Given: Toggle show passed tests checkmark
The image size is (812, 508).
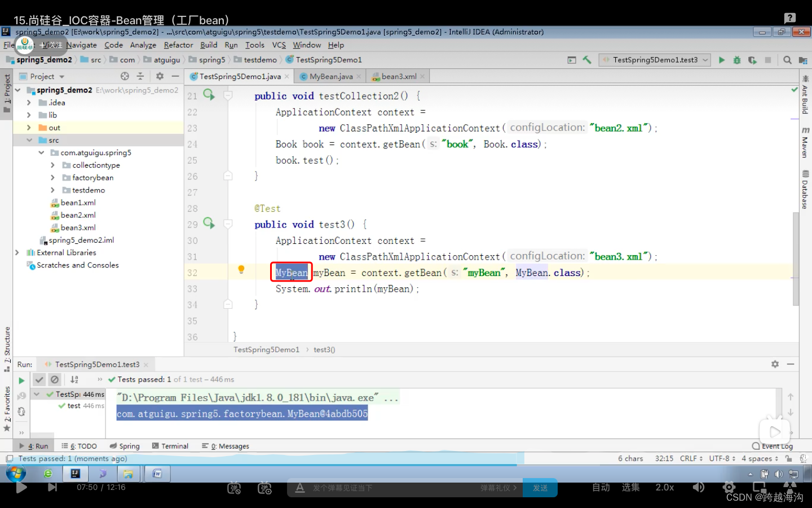Looking at the screenshot, I should point(39,380).
